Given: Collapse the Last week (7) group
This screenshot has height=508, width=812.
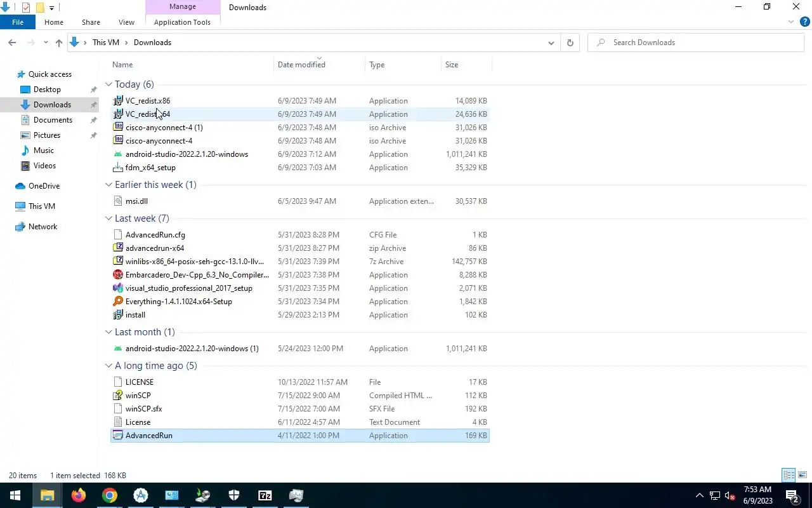Looking at the screenshot, I should (x=108, y=218).
